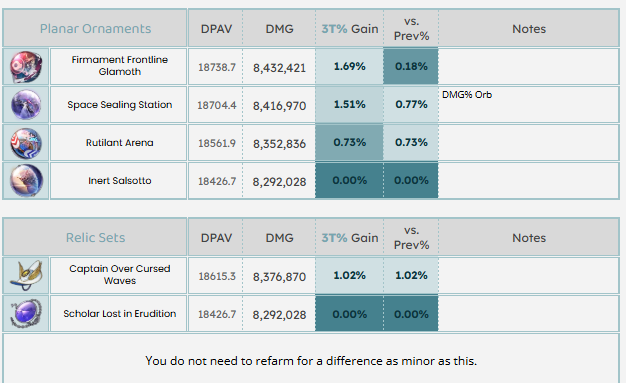Image resolution: width=626 pixels, height=383 pixels.
Task: Open the Relic Sets header link
Action: [95, 238]
